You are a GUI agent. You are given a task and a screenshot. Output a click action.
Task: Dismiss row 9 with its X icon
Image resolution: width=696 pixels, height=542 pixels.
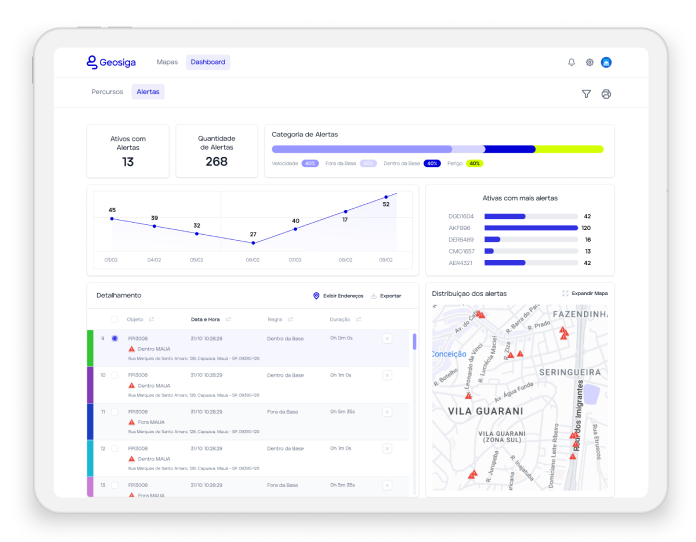click(x=387, y=338)
